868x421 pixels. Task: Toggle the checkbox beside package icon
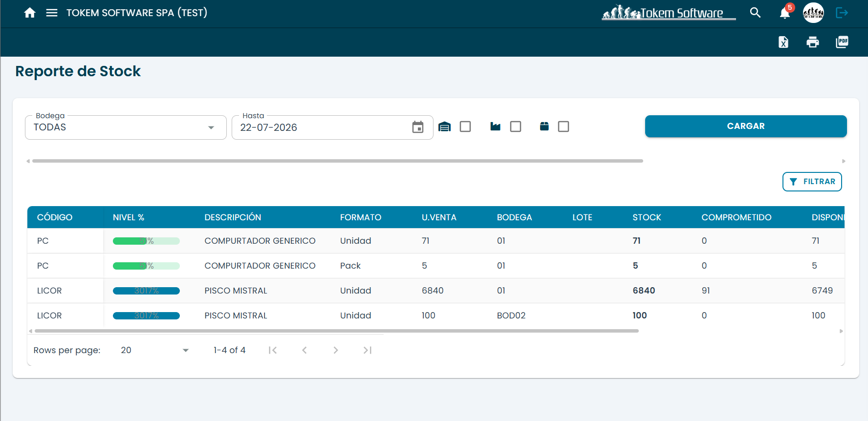pos(564,127)
